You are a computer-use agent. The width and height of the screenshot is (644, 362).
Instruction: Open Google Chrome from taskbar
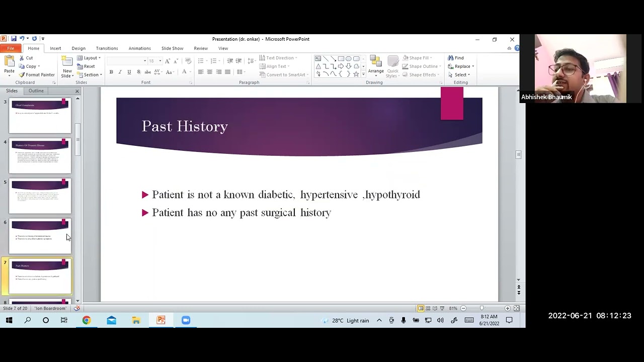[87, 320]
